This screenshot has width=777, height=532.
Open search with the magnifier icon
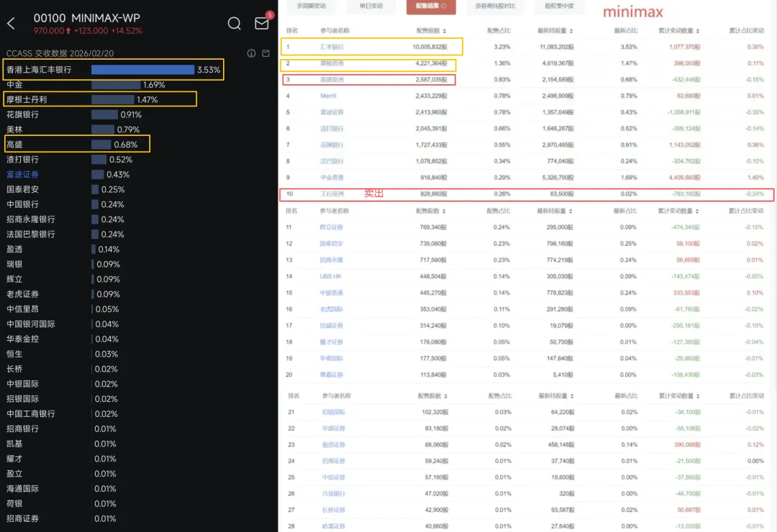pyautogui.click(x=235, y=23)
